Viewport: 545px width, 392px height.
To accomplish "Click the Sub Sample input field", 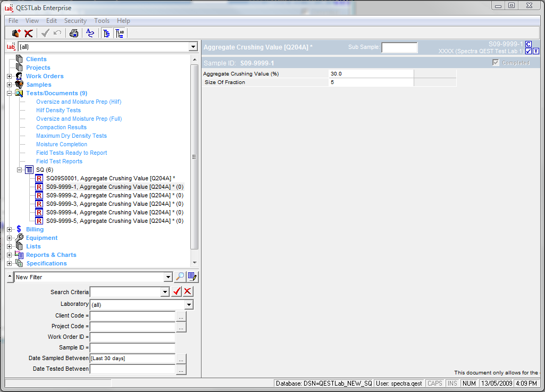I will 399,47.
